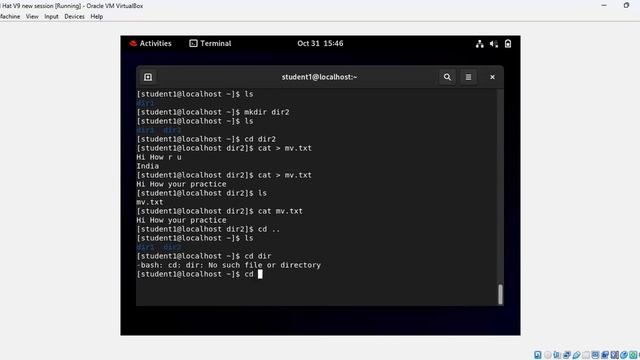The height and width of the screenshot is (360, 640).
Task: Click the battery power icon in top bar
Action: tap(508, 44)
